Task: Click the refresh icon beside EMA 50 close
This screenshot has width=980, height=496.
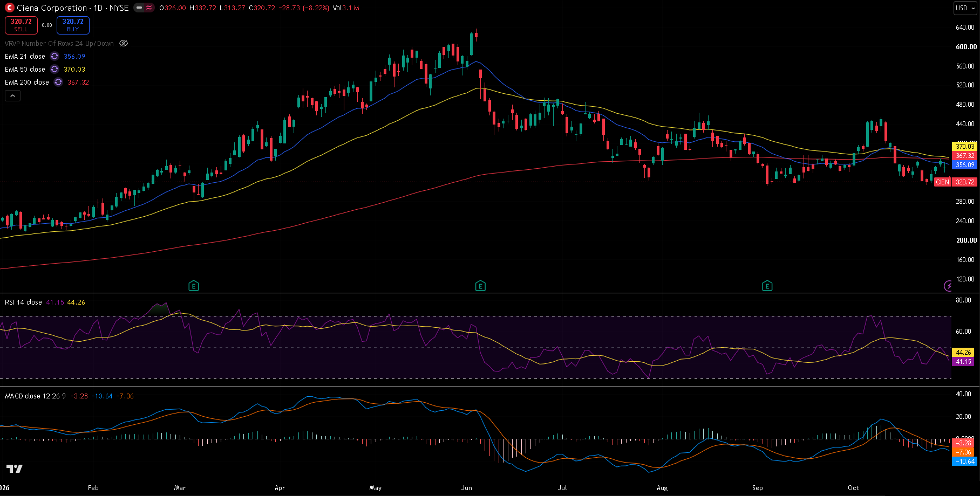Action: [55, 69]
